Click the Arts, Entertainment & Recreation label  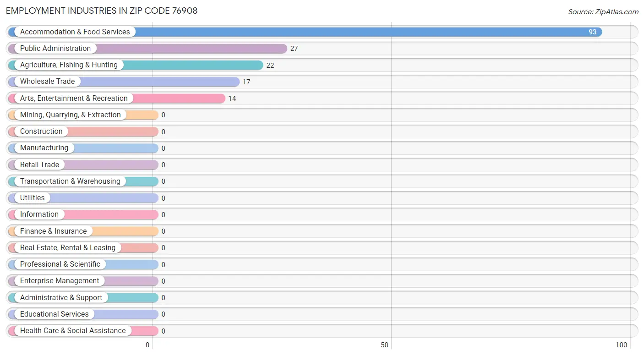(x=74, y=99)
